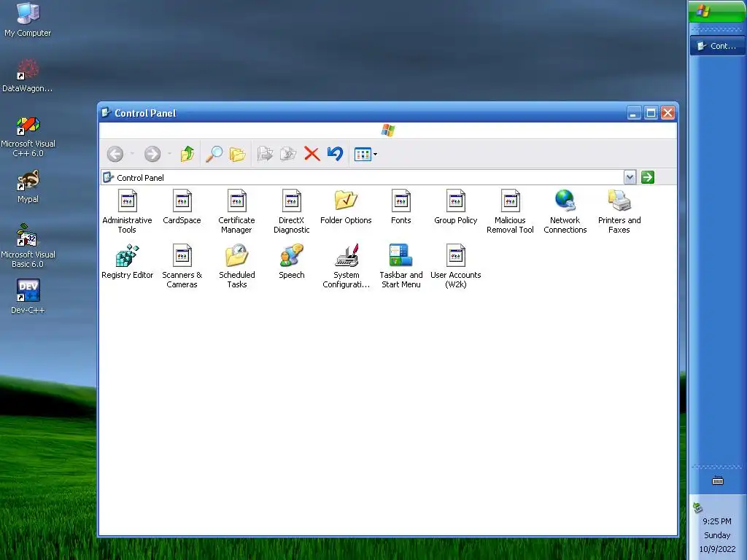Click the green Go arrow button
The width and height of the screenshot is (747, 560).
pyautogui.click(x=648, y=178)
